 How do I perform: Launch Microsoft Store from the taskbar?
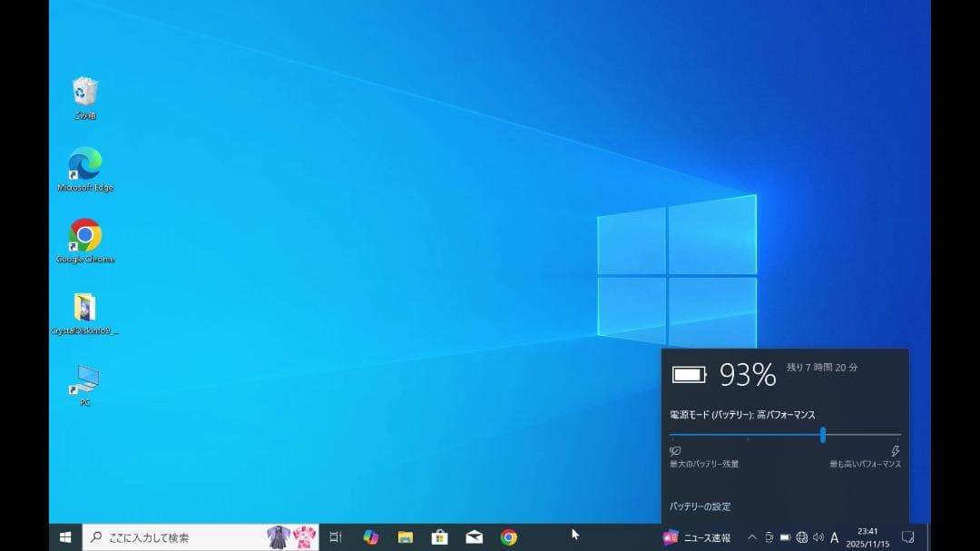440,537
